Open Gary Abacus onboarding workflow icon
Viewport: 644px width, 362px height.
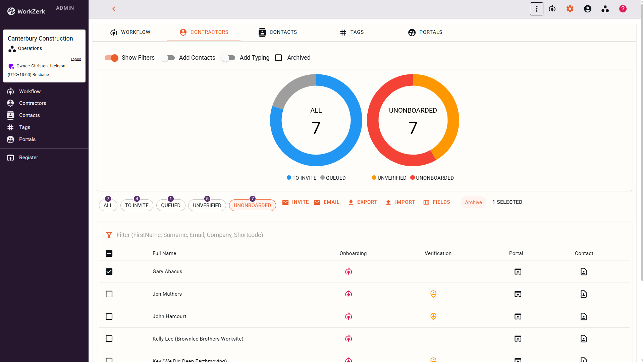[x=348, y=271]
